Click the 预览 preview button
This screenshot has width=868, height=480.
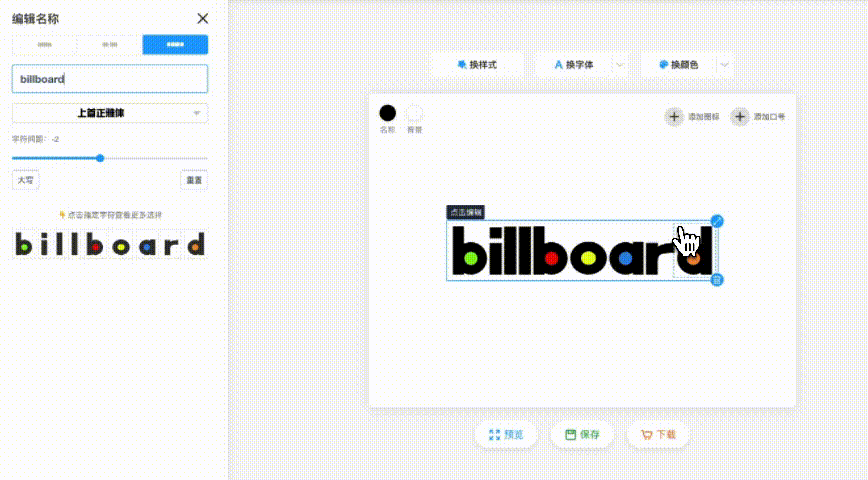coord(506,435)
